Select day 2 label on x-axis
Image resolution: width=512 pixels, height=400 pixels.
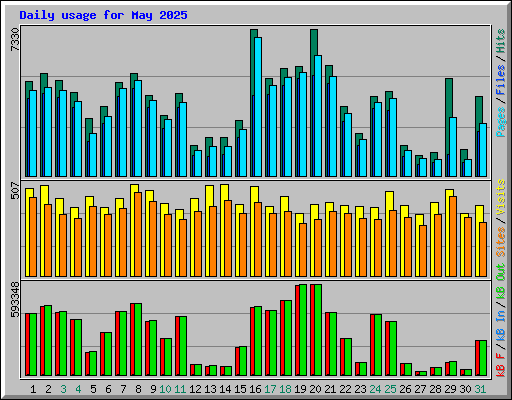[48, 389]
